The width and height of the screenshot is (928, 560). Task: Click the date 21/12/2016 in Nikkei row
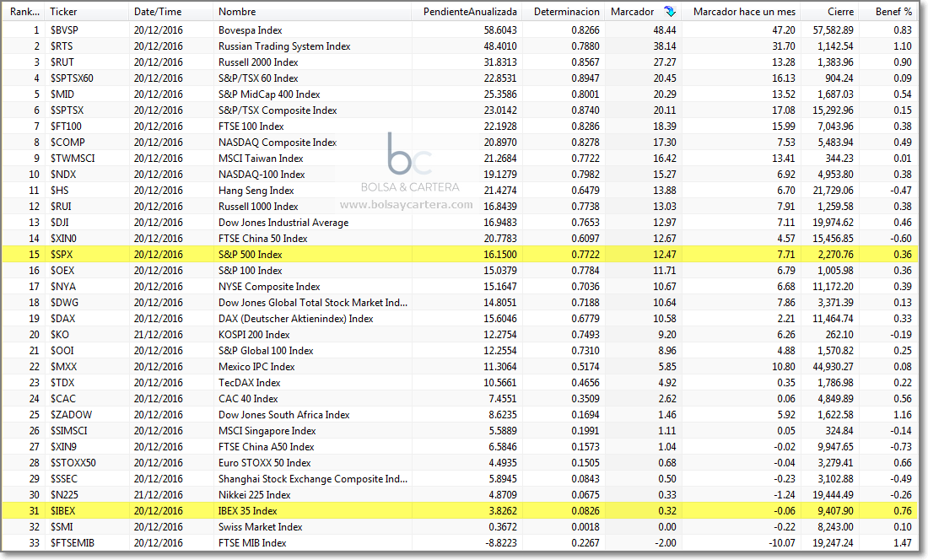click(x=158, y=494)
